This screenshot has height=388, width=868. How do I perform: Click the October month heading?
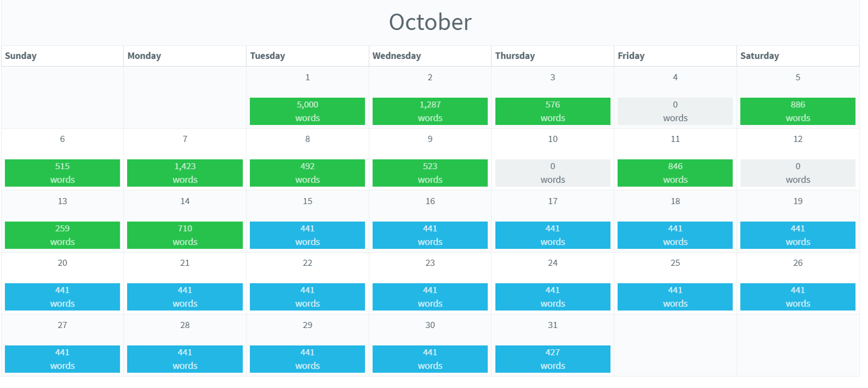click(430, 22)
